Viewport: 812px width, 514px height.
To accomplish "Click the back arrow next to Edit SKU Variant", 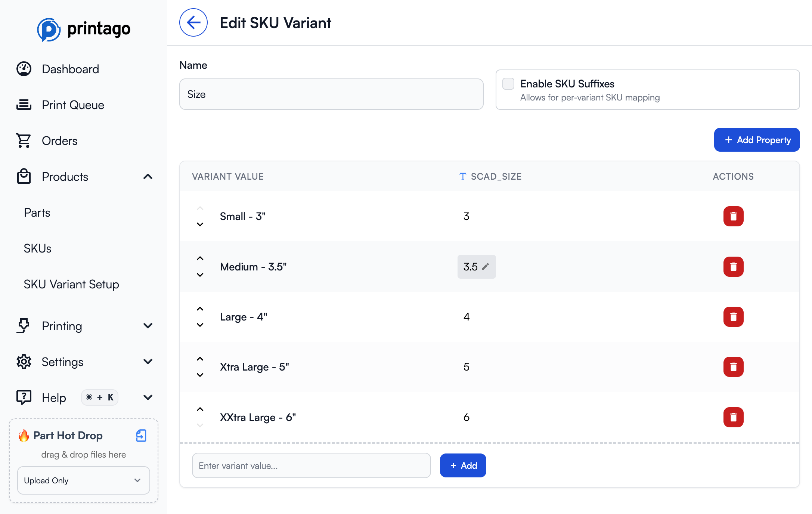I will (x=193, y=22).
